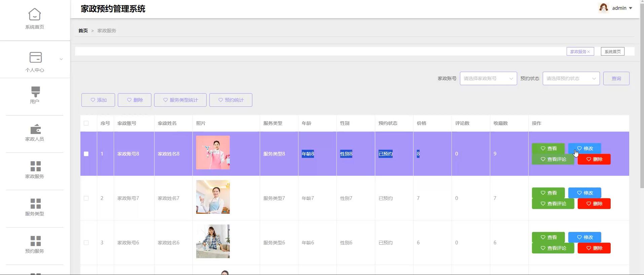Open the 家政账号 select dropdown

[x=488, y=78]
